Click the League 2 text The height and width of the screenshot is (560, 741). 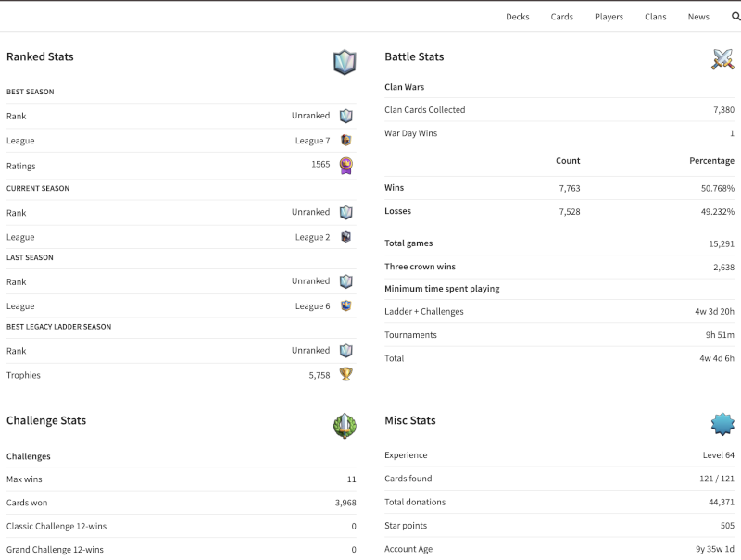point(313,237)
